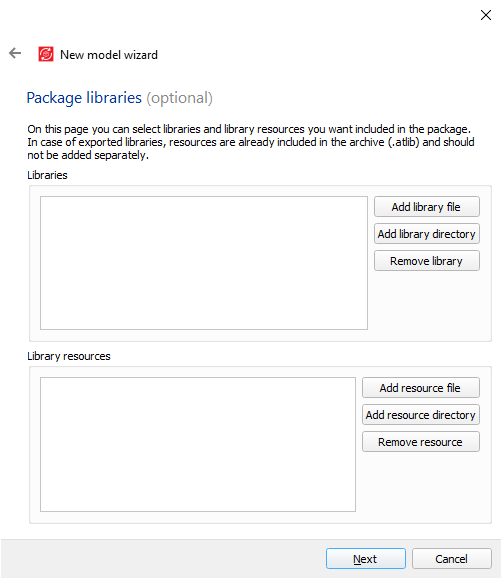Click the Library resources section label

[69, 356]
